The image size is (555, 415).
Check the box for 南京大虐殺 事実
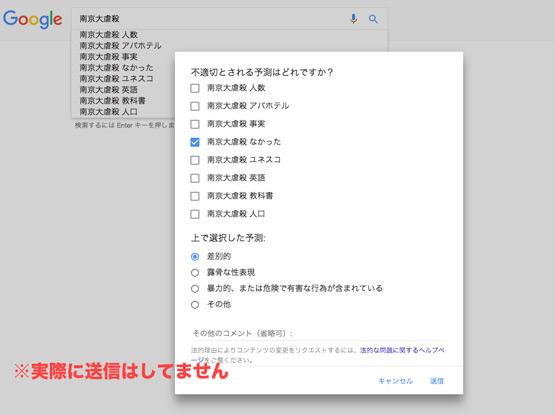195,124
